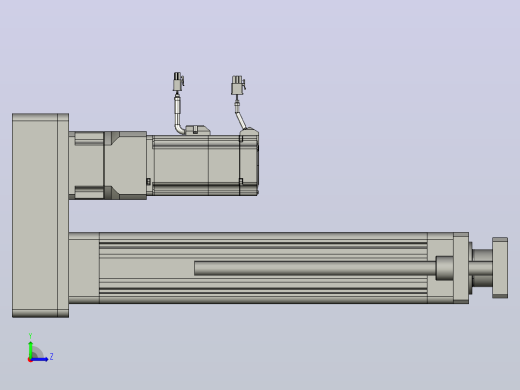Select the right cable connector plug
This screenshot has width=520, height=390.
238,85
